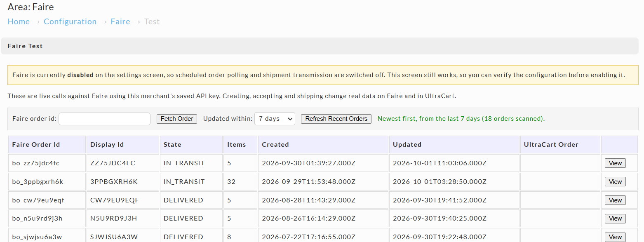Select IN_TRANSIT state of order 3PPBGXRH6K
Image resolution: width=644 pixels, height=242 pixels.
point(191,182)
